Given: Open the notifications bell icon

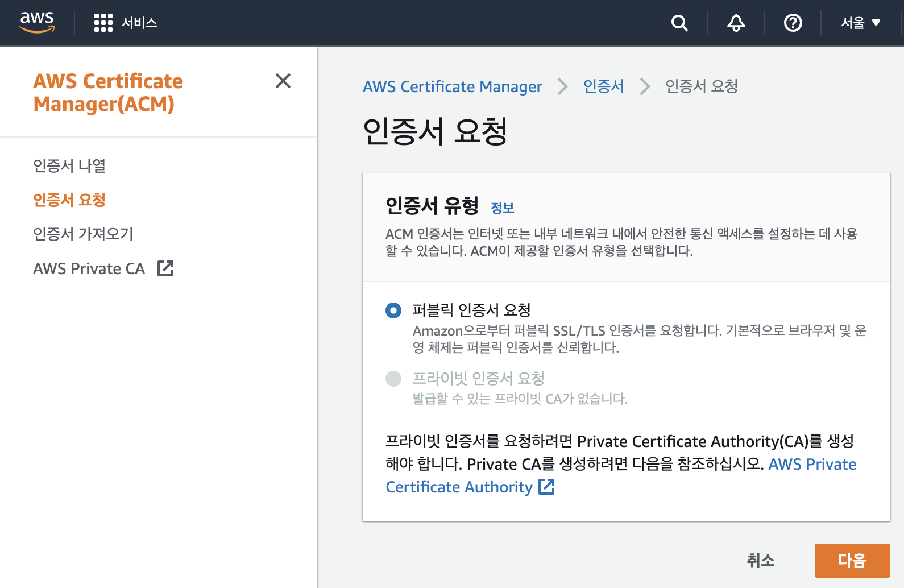Looking at the screenshot, I should point(736,23).
